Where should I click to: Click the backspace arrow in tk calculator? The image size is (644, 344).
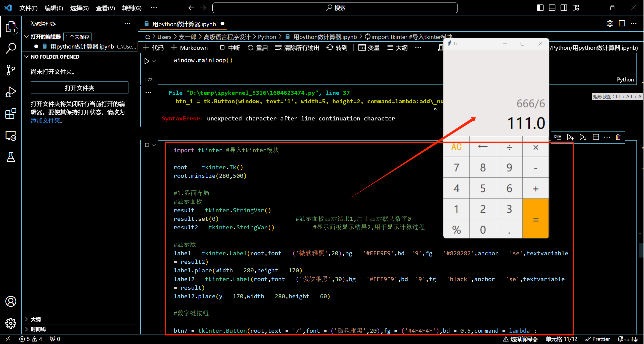pyautogui.click(x=483, y=147)
